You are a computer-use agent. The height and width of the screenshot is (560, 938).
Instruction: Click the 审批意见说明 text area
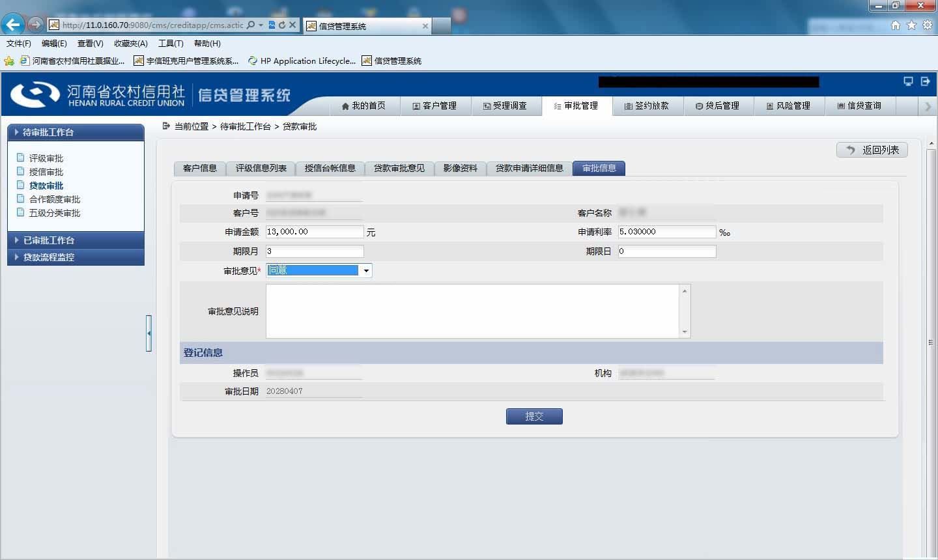point(473,311)
